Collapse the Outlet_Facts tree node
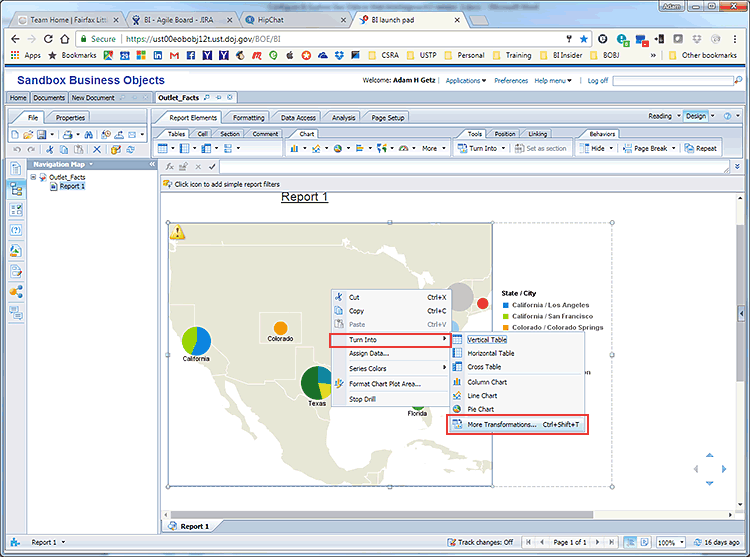Viewport: 750px width, 557px height. pyautogui.click(x=33, y=177)
